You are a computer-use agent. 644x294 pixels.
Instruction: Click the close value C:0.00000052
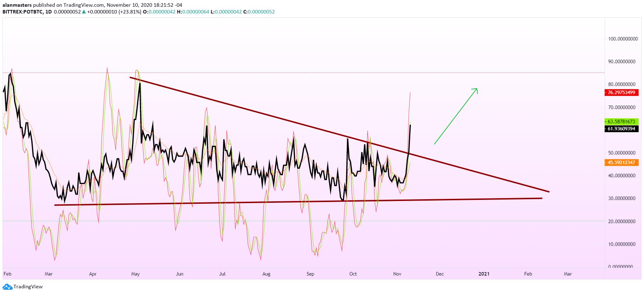259,12
